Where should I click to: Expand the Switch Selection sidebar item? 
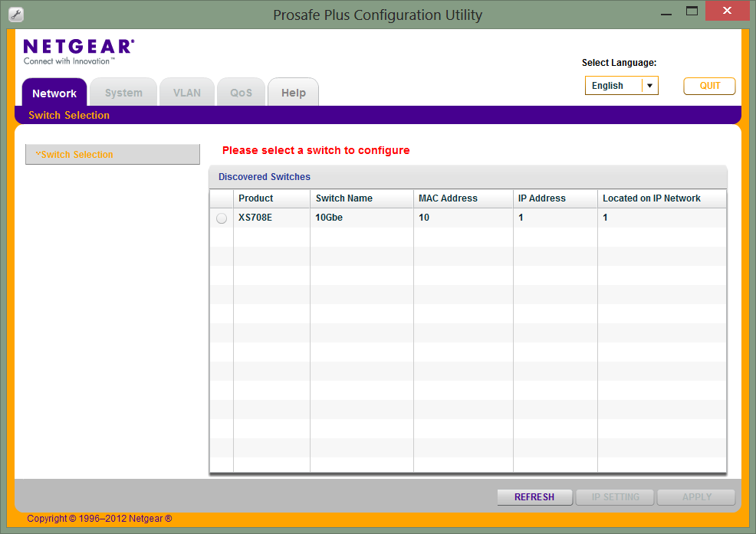(x=113, y=154)
